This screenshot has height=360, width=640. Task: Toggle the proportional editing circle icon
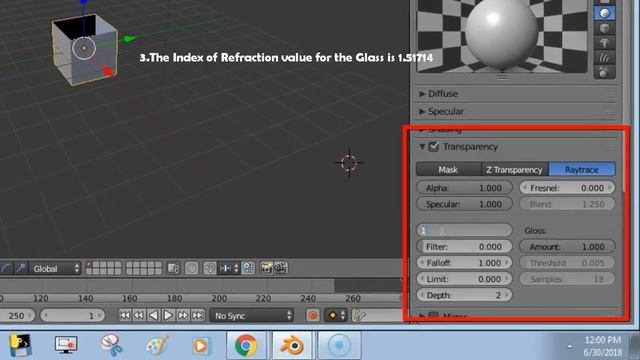pyautogui.click(x=191, y=269)
